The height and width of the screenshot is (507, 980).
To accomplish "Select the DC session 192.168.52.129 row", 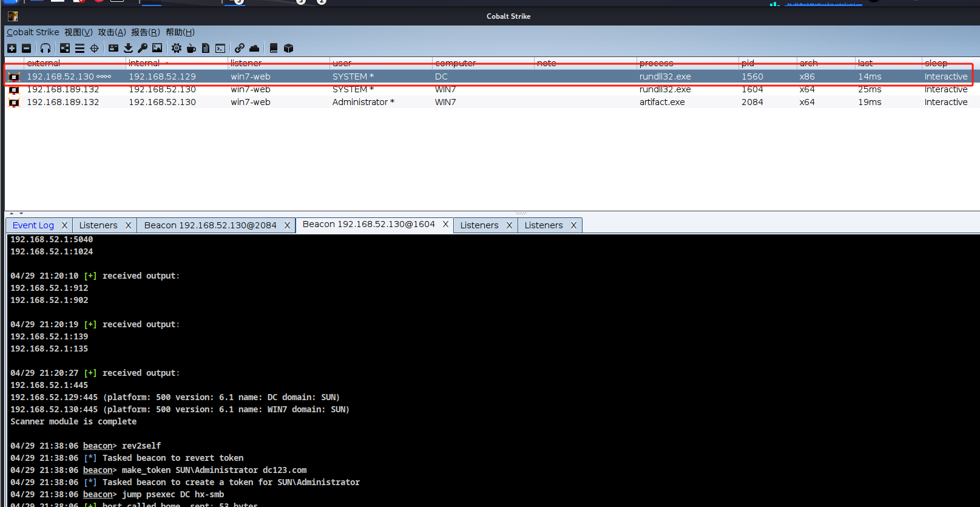I will (x=492, y=77).
